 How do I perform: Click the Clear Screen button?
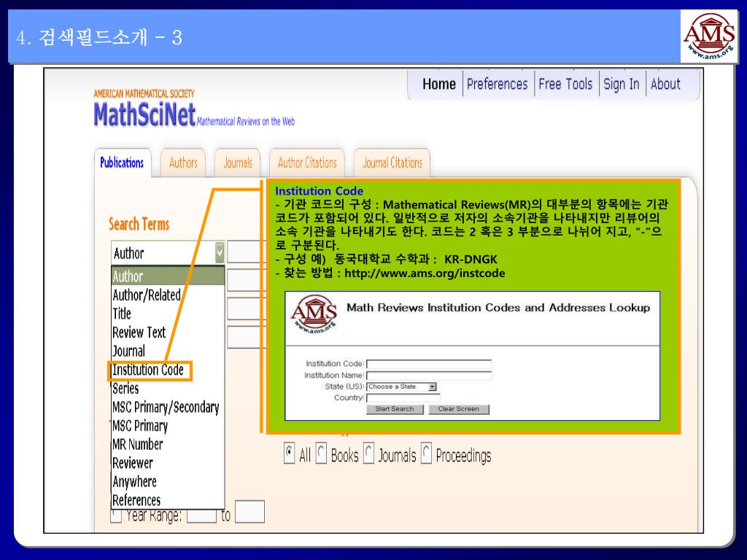[458, 409]
